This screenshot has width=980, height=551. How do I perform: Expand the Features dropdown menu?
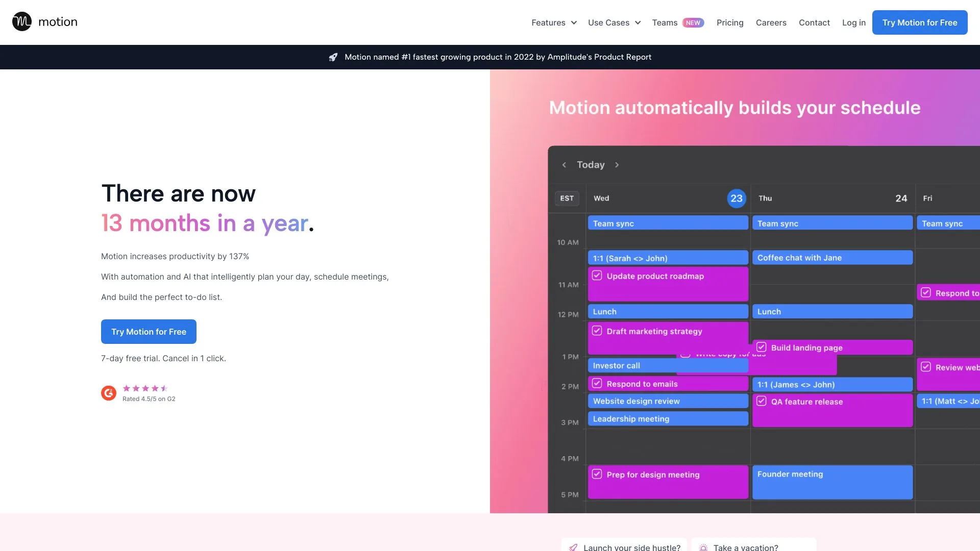(x=554, y=22)
